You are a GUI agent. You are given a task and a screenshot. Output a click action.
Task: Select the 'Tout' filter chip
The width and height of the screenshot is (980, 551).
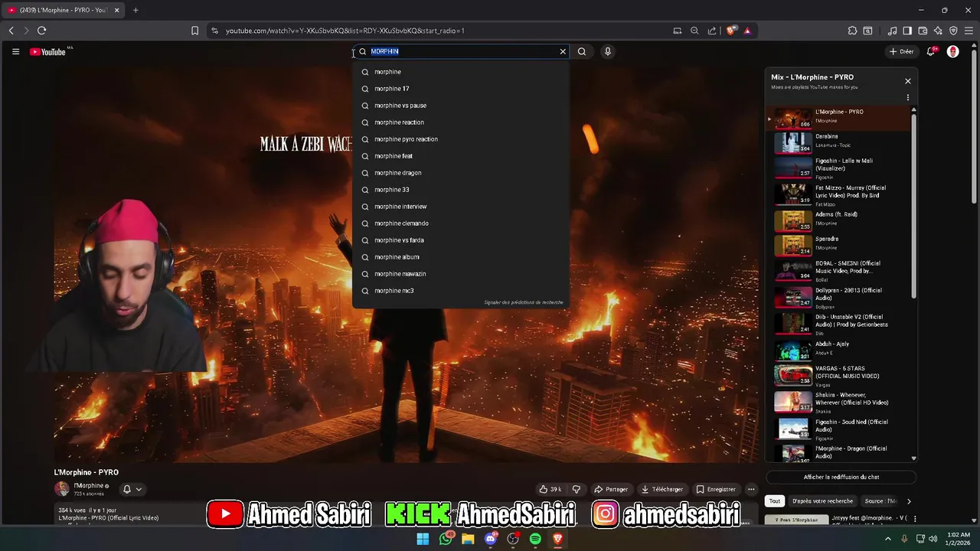[x=775, y=501]
